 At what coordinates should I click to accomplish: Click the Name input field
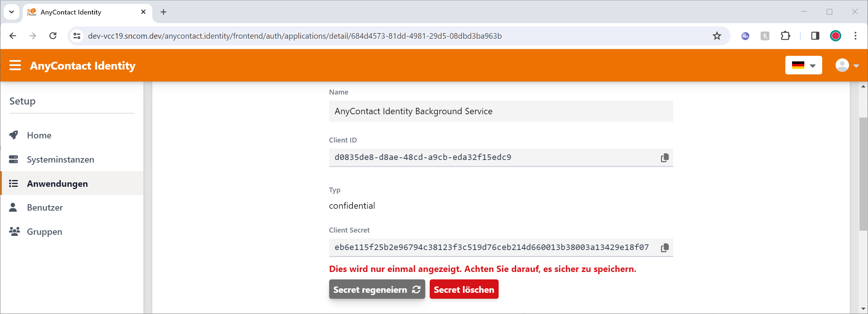coord(500,111)
